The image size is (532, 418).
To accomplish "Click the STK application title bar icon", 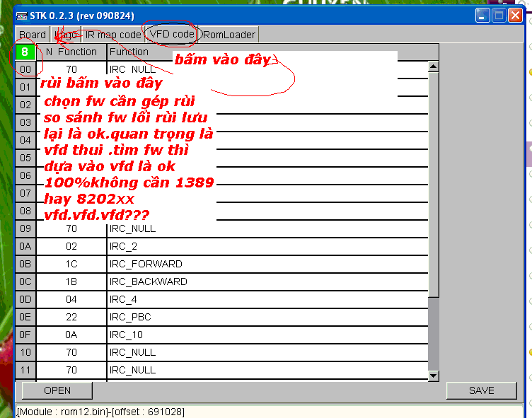I will click(x=22, y=16).
